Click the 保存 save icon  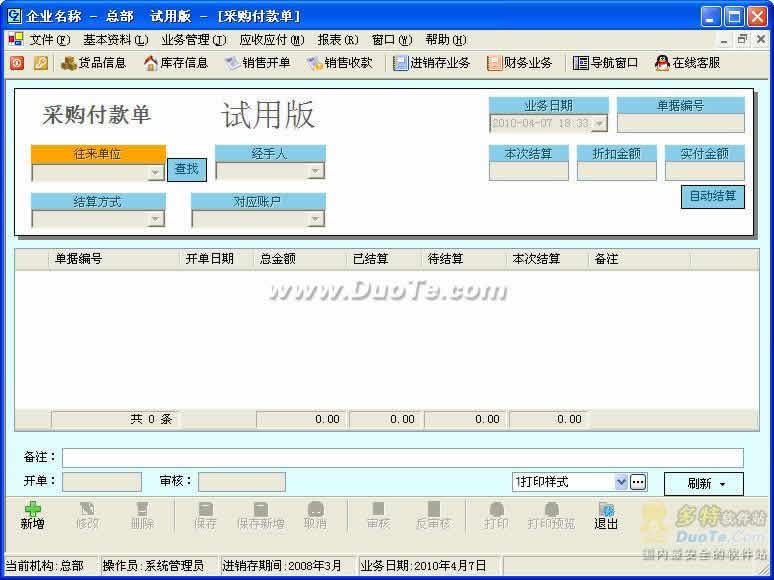tap(205, 516)
